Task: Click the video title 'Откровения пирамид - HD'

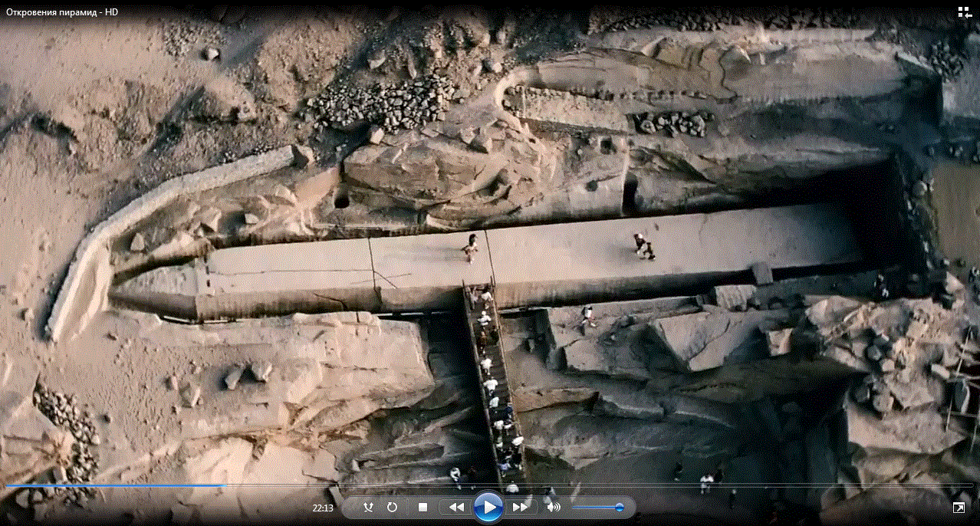Action: (62, 13)
